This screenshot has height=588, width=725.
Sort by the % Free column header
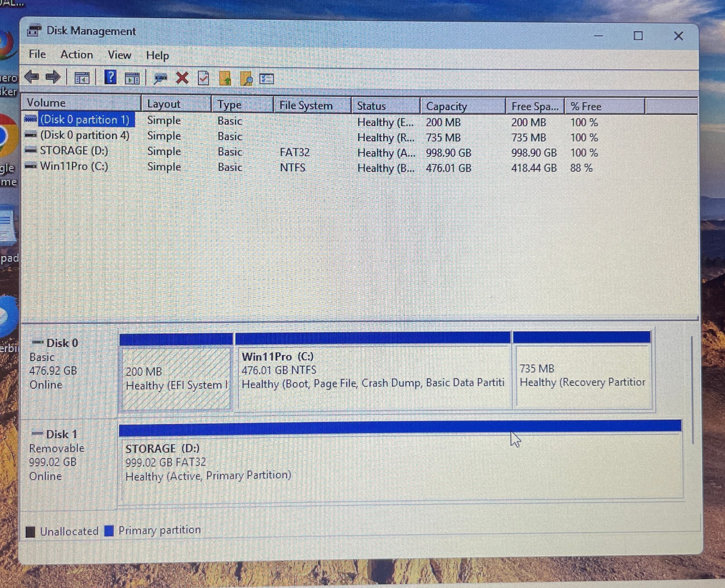(x=604, y=106)
